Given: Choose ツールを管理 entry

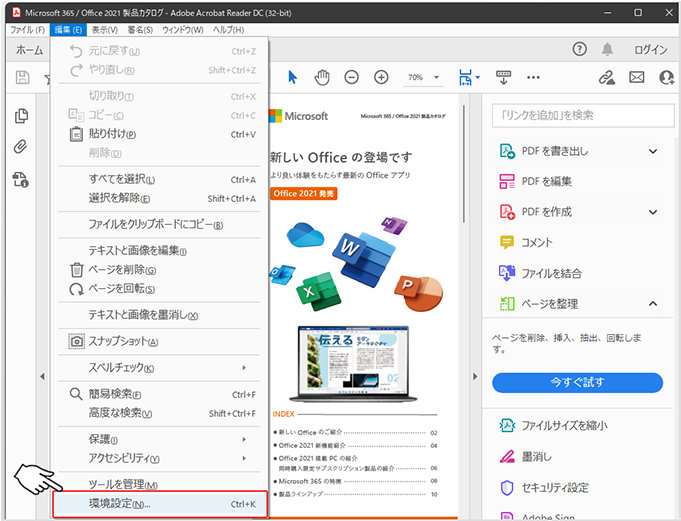Looking at the screenshot, I should click(159, 484).
